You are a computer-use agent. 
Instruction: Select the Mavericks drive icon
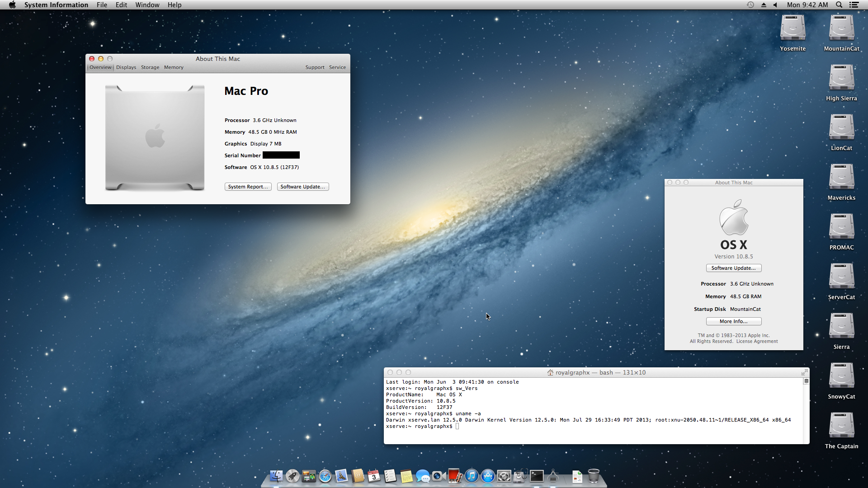841,177
